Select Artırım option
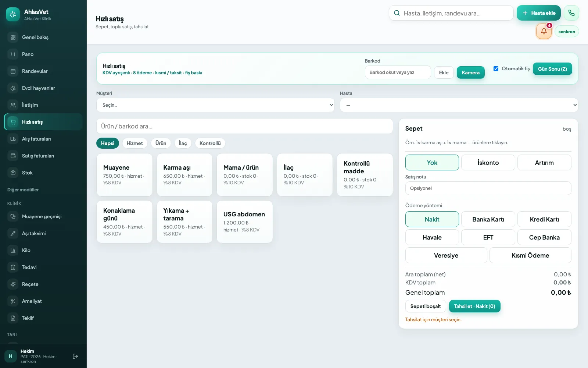This screenshot has width=588, height=368. point(544,163)
